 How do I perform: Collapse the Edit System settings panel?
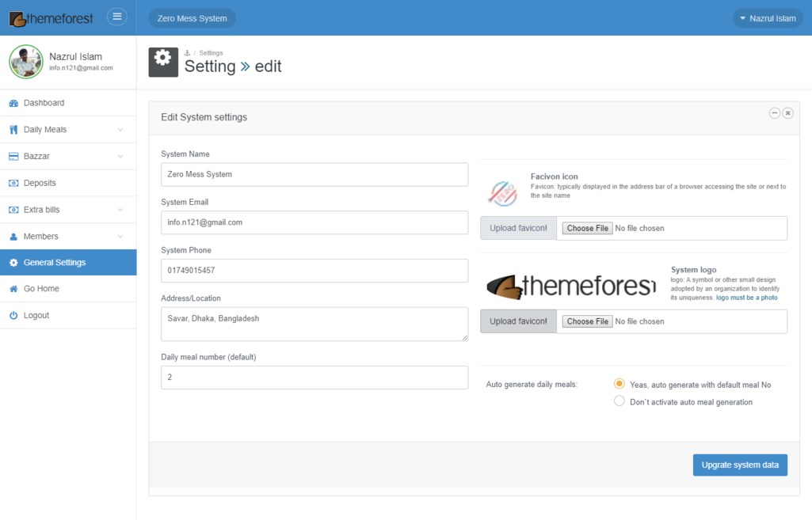click(x=775, y=113)
